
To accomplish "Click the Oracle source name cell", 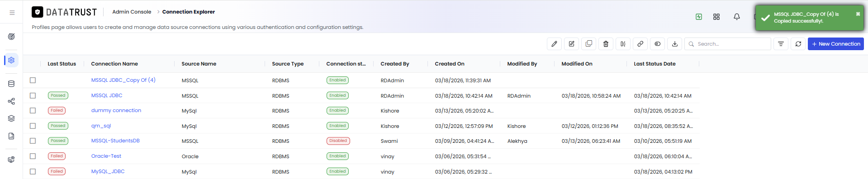I will (x=190, y=156).
